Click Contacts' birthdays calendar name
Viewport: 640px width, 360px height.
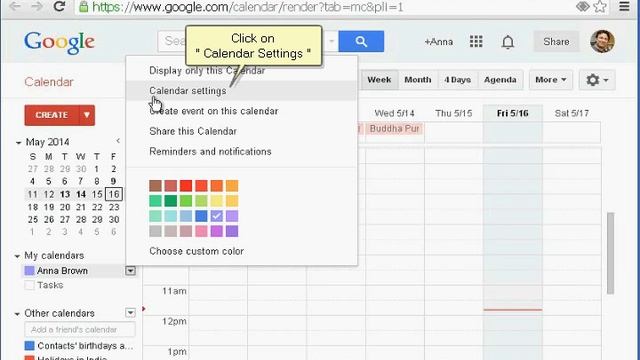tap(85, 346)
